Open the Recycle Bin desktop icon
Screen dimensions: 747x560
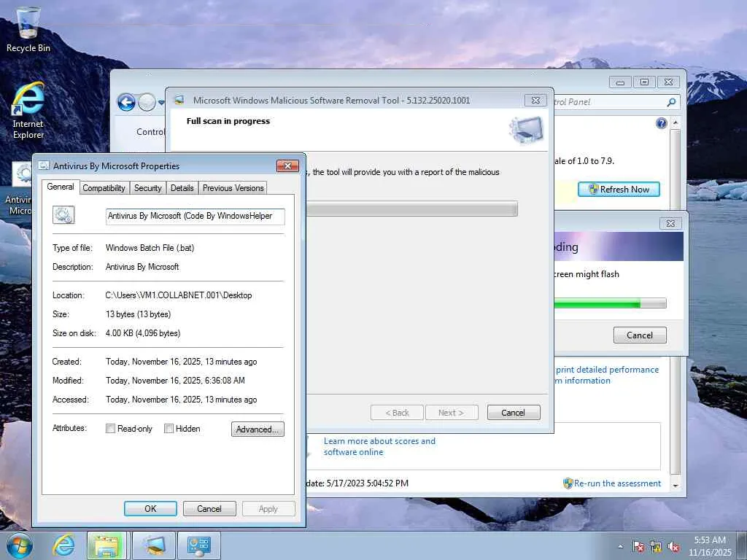tap(28, 29)
